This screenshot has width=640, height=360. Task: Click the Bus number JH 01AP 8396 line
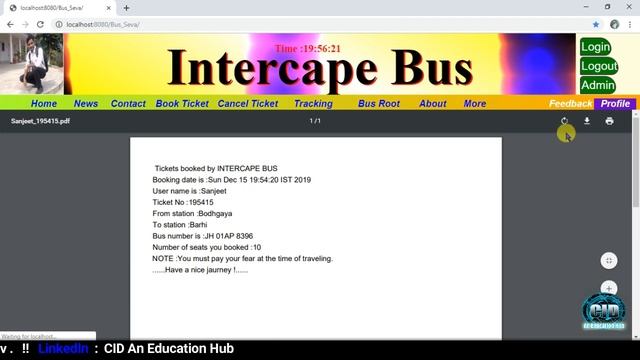click(202, 236)
